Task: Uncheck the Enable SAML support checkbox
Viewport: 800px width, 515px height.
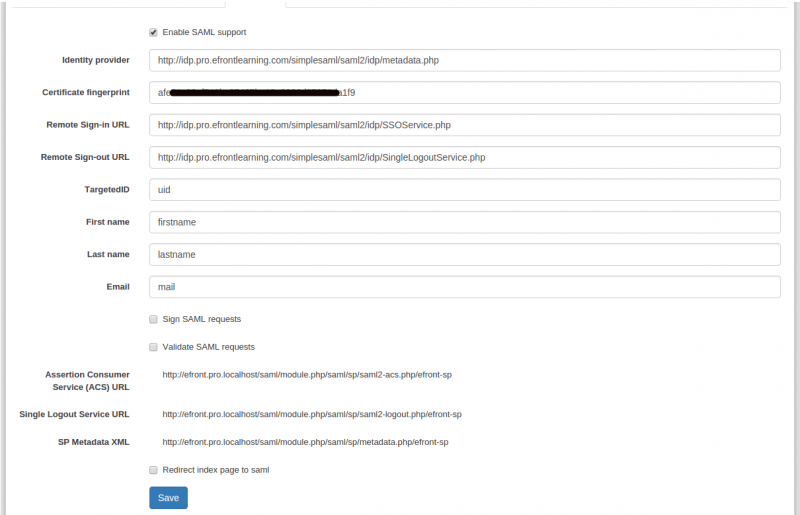Action: [153, 32]
